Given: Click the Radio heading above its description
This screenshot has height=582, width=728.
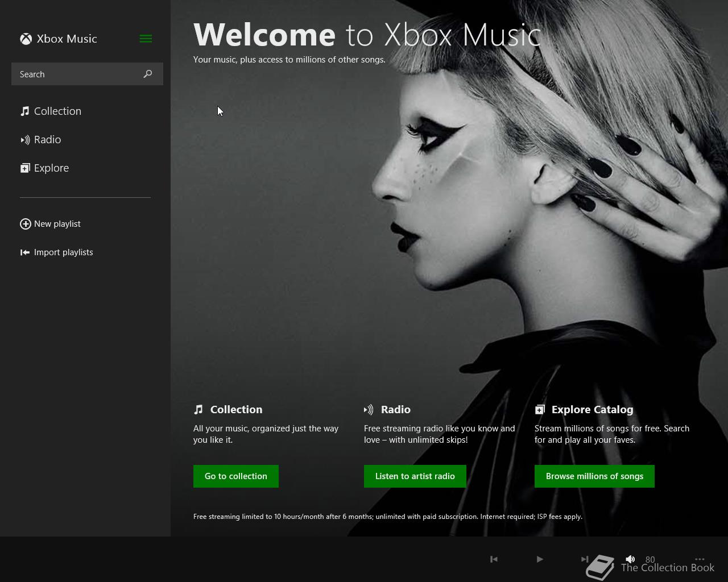Looking at the screenshot, I should [x=396, y=409].
